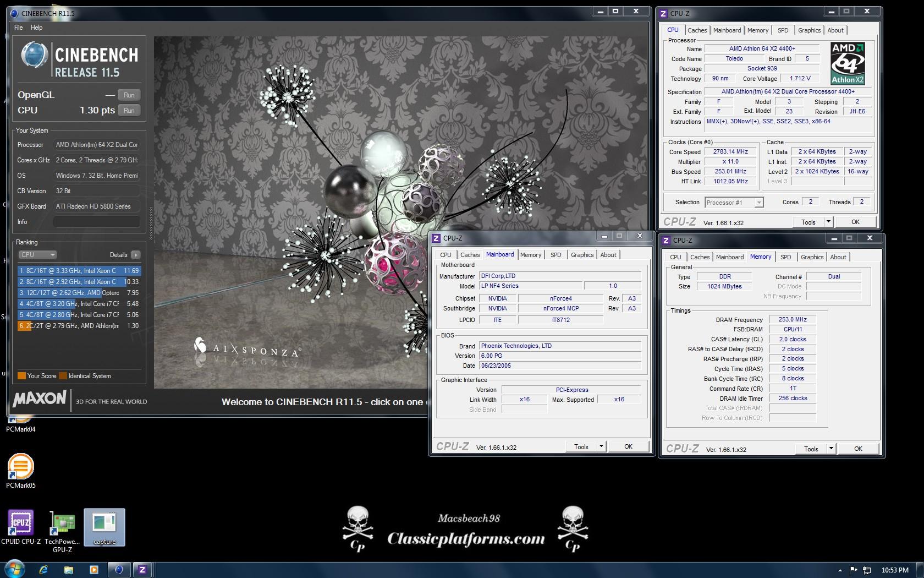Switch to CPU-Z taskbar button
The image size is (924, 578).
coord(142,570)
